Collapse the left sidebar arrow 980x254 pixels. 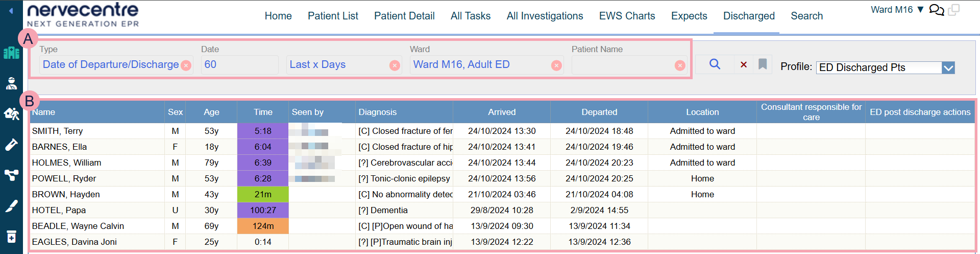(x=11, y=11)
